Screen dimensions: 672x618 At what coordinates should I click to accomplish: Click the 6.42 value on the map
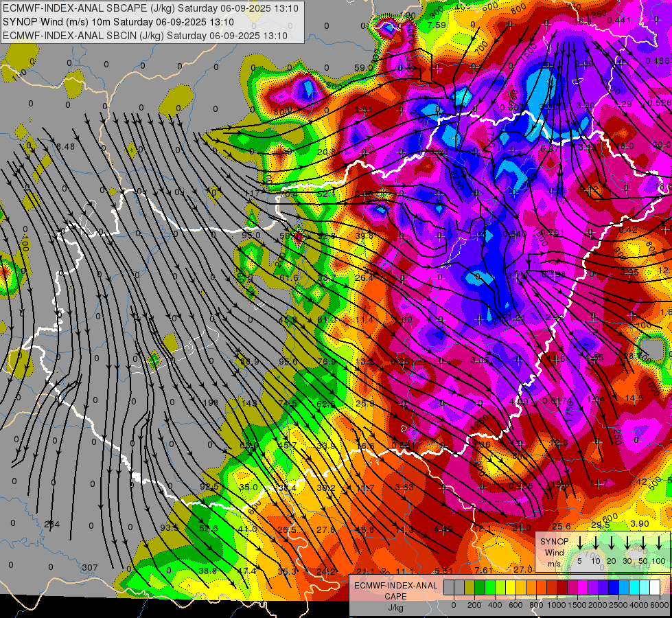[628, 229]
